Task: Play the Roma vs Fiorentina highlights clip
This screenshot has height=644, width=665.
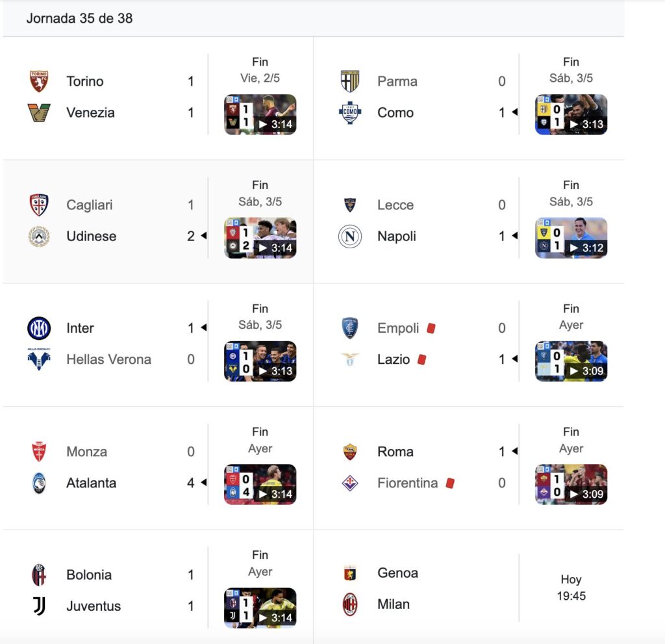Action: (x=571, y=484)
